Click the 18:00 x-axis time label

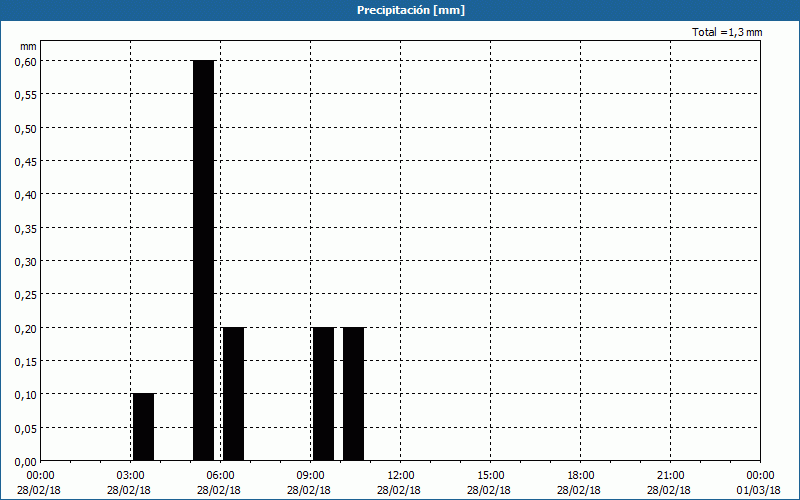coord(580,476)
